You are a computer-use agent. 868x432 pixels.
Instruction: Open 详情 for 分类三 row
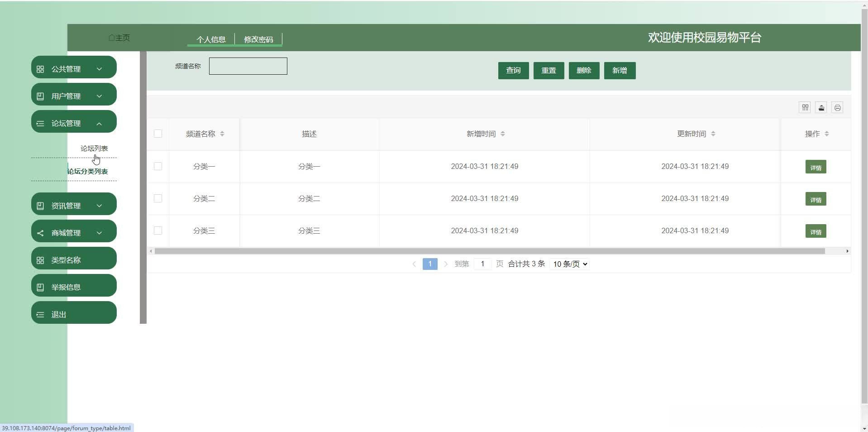point(816,231)
